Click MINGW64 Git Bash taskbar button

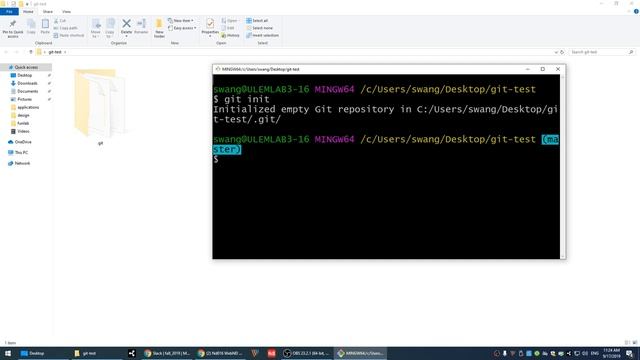tap(361, 353)
